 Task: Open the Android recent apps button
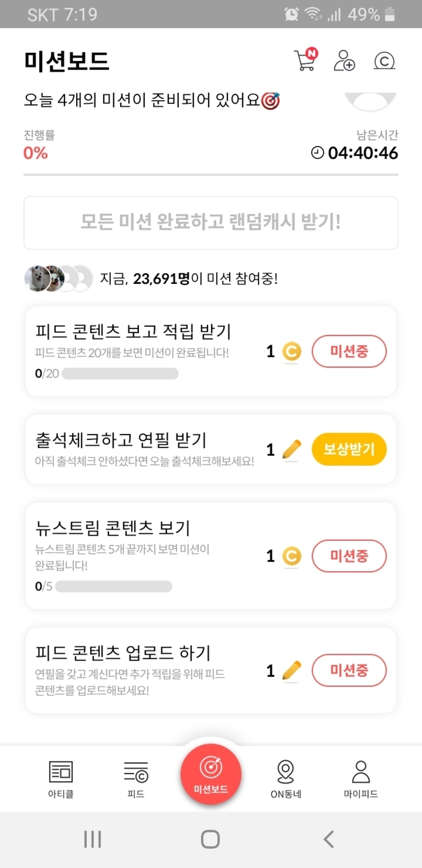pos(93,839)
